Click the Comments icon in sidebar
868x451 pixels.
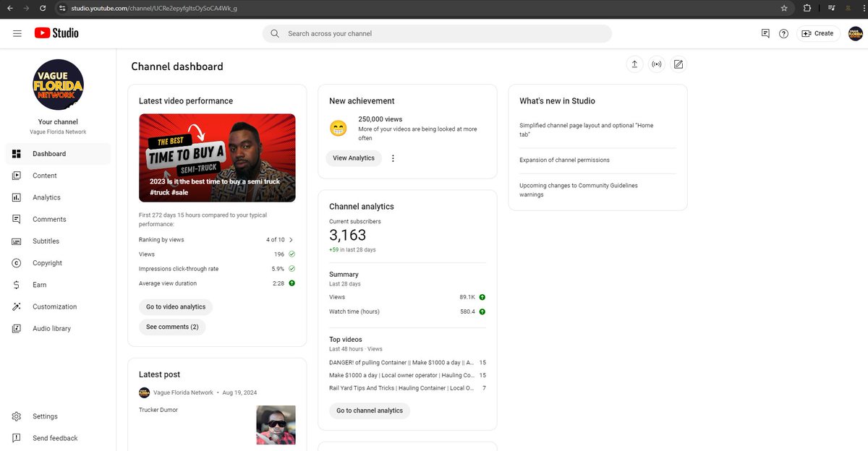[x=17, y=219]
